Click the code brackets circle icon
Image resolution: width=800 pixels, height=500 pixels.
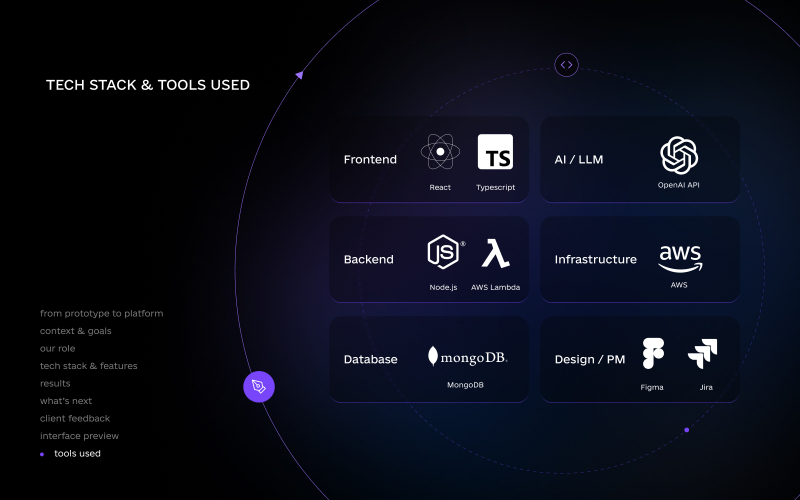[566, 65]
